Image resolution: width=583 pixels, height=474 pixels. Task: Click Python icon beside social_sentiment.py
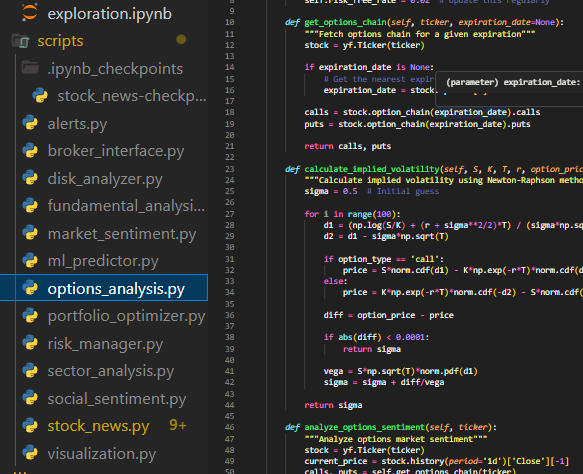coord(30,398)
